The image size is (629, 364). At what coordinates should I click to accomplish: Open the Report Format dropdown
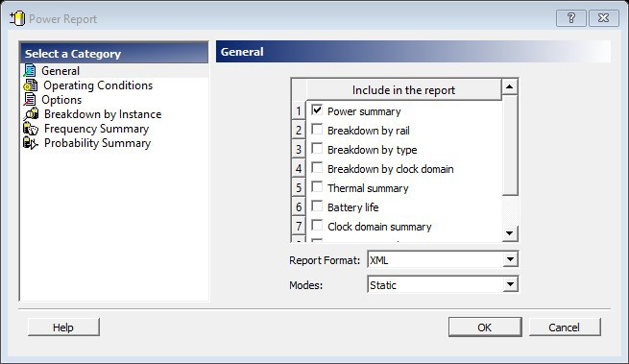click(x=510, y=259)
